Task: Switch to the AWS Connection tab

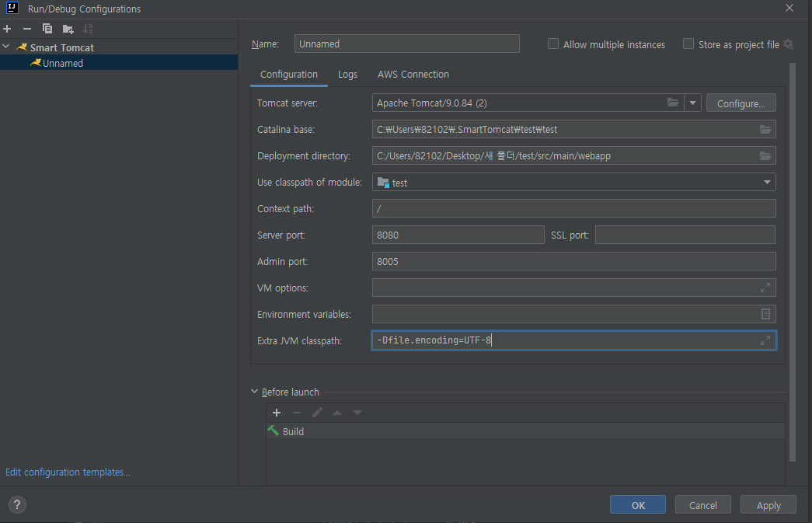Action: pyautogui.click(x=413, y=75)
